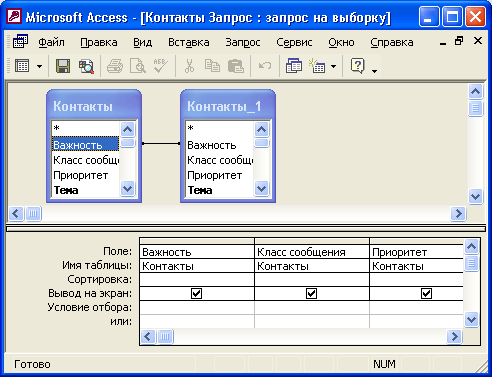
Task: Click the View (datasheet) toolbar icon
Action: pyautogui.click(x=22, y=66)
